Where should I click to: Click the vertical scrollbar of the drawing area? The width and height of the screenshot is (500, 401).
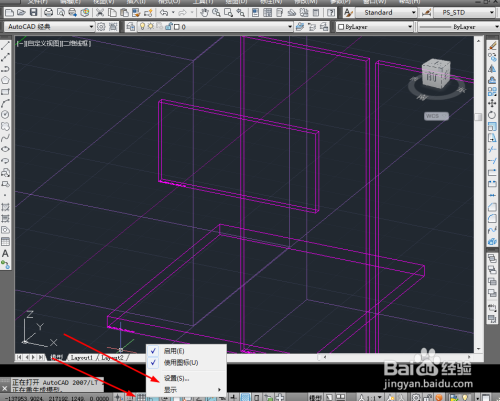pos(478,195)
